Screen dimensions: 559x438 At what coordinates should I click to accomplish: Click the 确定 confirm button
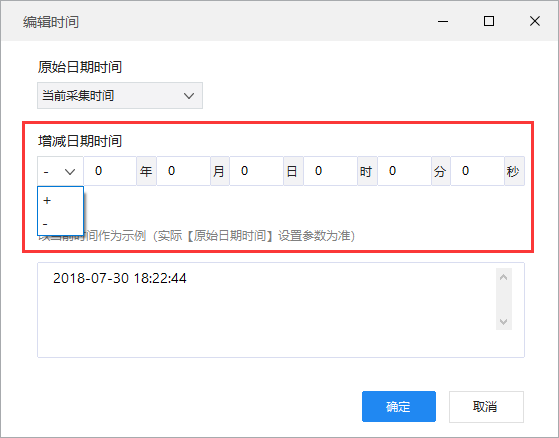(x=399, y=406)
